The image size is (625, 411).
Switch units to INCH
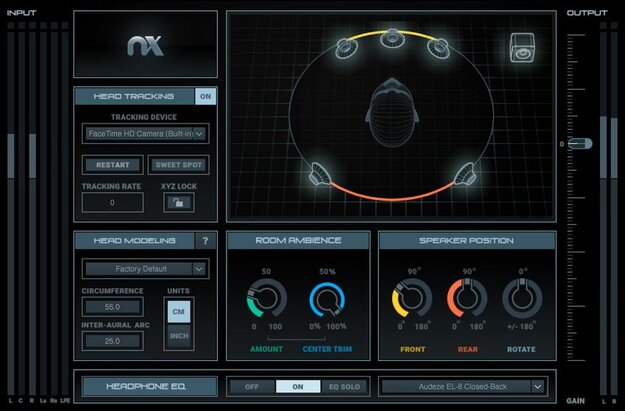click(179, 336)
